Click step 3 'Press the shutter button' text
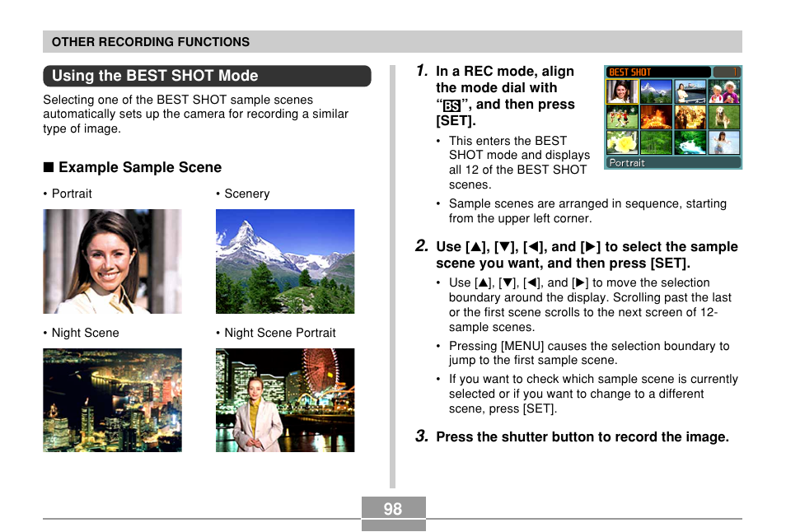The width and height of the screenshot is (786, 532). click(582, 436)
